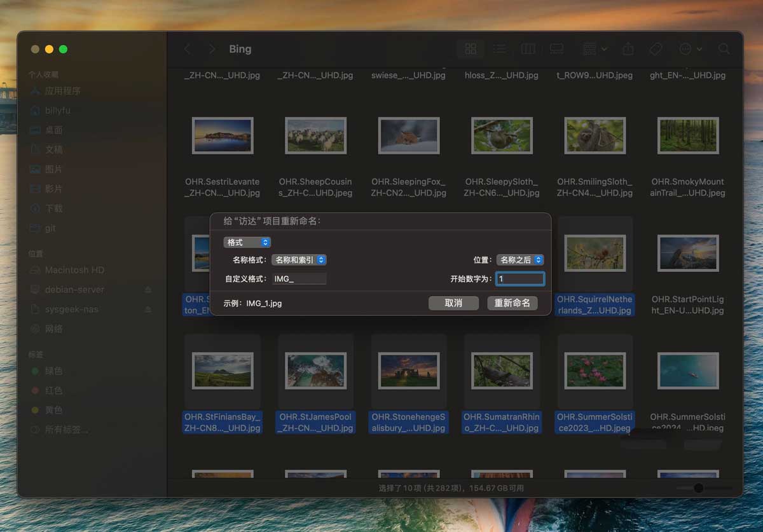Select the OHR.SleepingFox image thumbnail
Image resolution: width=763 pixels, height=532 pixels.
(x=408, y=135)
